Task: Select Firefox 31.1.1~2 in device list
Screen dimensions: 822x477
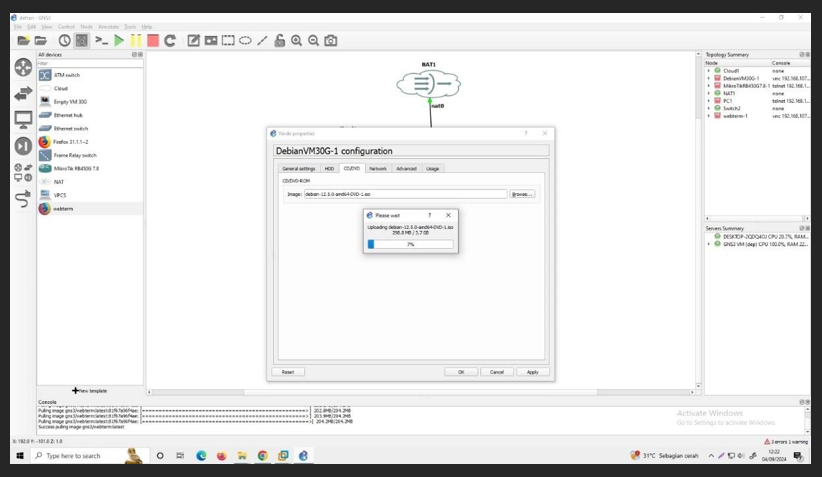Action: click(90, 142)
